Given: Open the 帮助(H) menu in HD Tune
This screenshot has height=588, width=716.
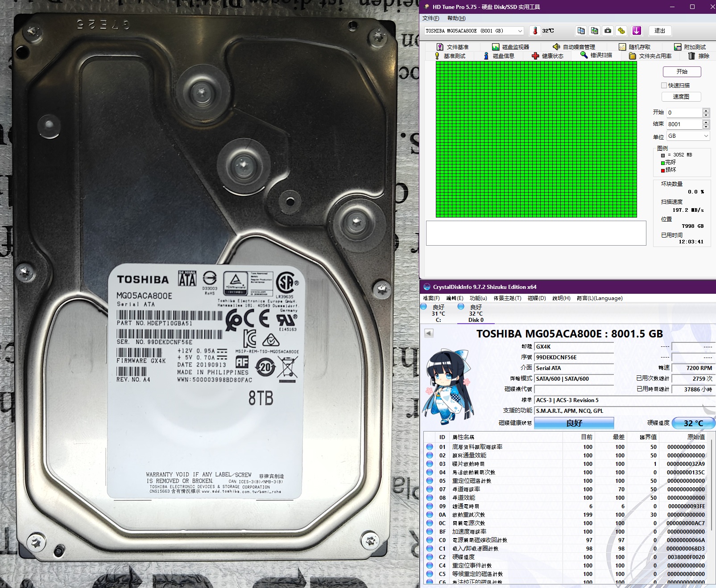Looking at the screenshot, I should pyautogui.click(x=456, y=18).
